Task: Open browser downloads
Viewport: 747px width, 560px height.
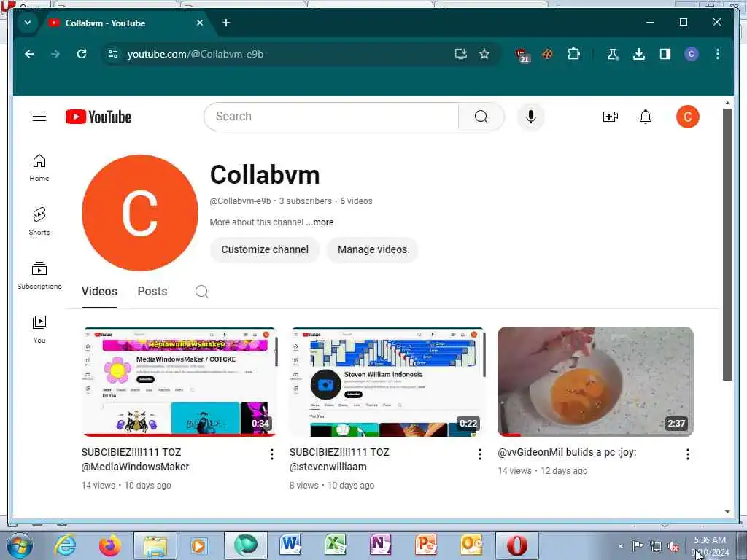Action: [639, 54]
